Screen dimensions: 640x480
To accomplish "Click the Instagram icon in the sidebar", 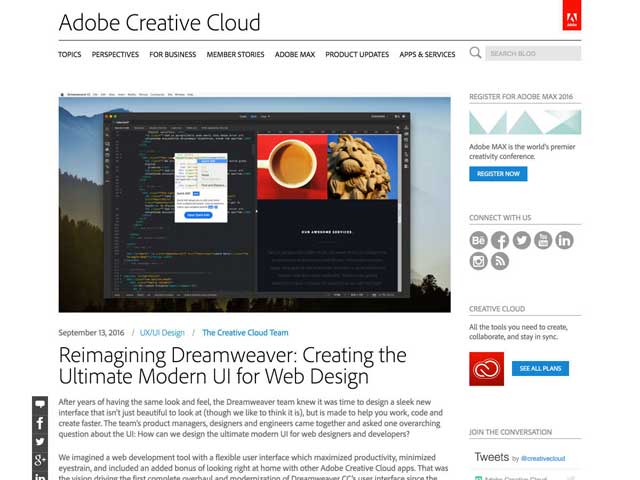I will [479, 261].
